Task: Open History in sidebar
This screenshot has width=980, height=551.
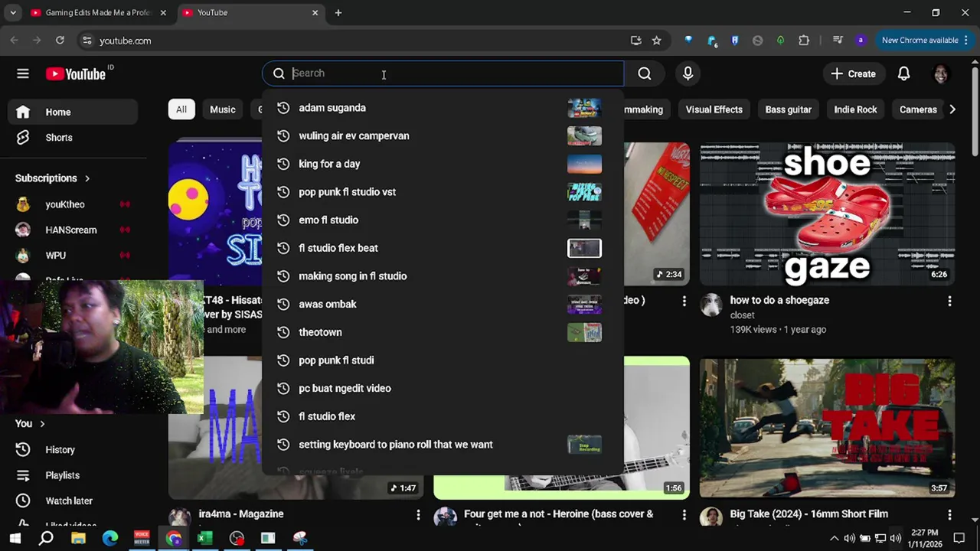Action: (73, 450)
